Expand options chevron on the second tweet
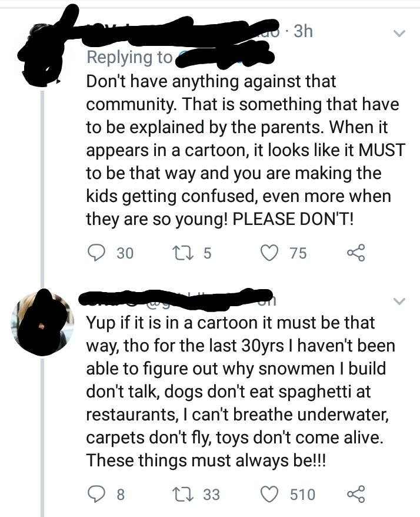420x517 pixels. (399, 301)
